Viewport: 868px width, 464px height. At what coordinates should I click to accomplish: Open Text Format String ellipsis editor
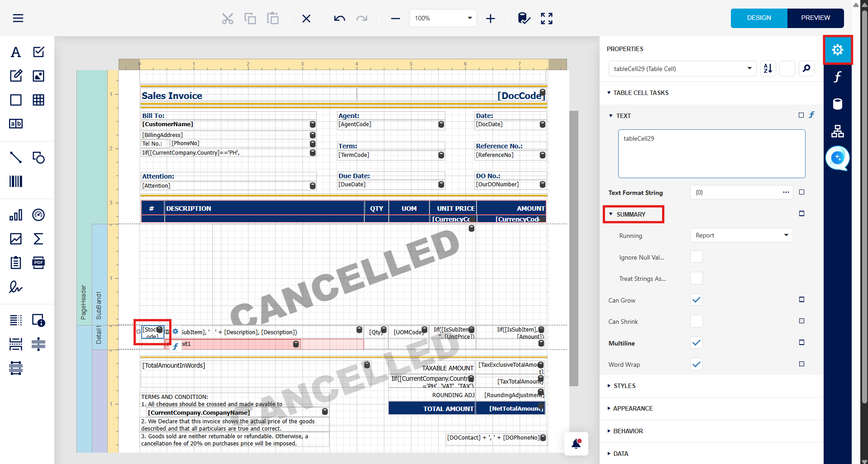(786, 192)
